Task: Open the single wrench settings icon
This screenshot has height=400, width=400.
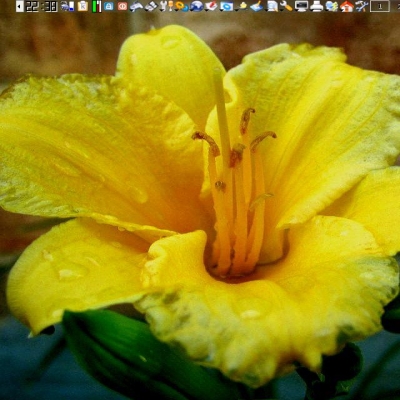Action: pos(286,6)
